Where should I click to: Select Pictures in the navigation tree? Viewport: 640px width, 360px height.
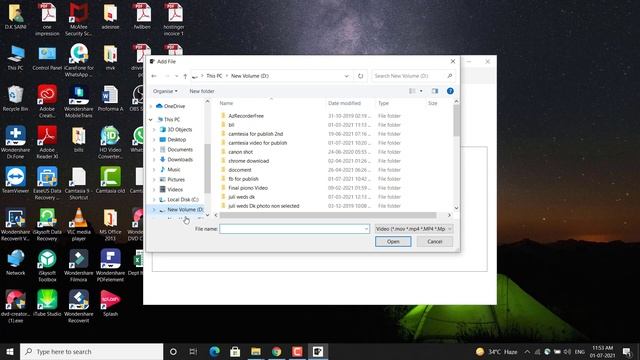pyautogui.click(x=176, y=180)
